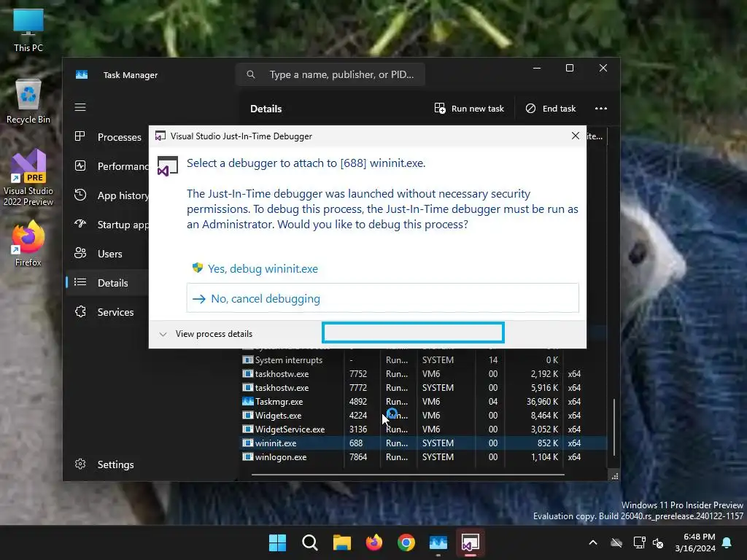Viewport: 747px width, 560px height.
Task: Select taskhostw.exe with PID 7772
Action: click(x=424, y=388)
